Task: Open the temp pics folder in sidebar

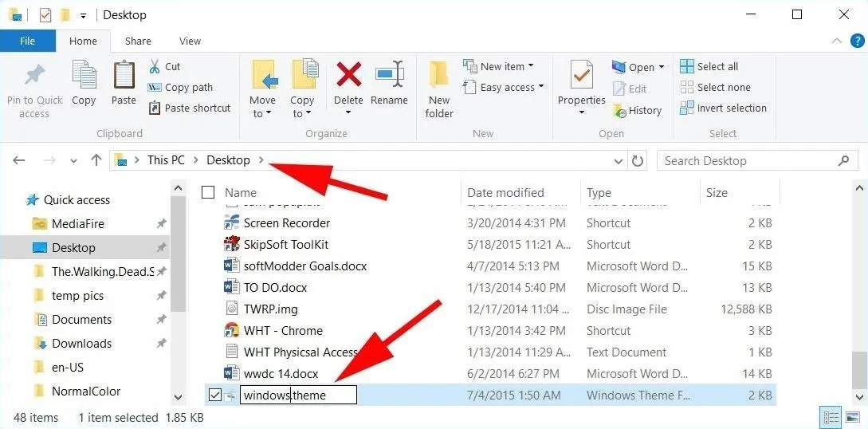Action: 77,296
